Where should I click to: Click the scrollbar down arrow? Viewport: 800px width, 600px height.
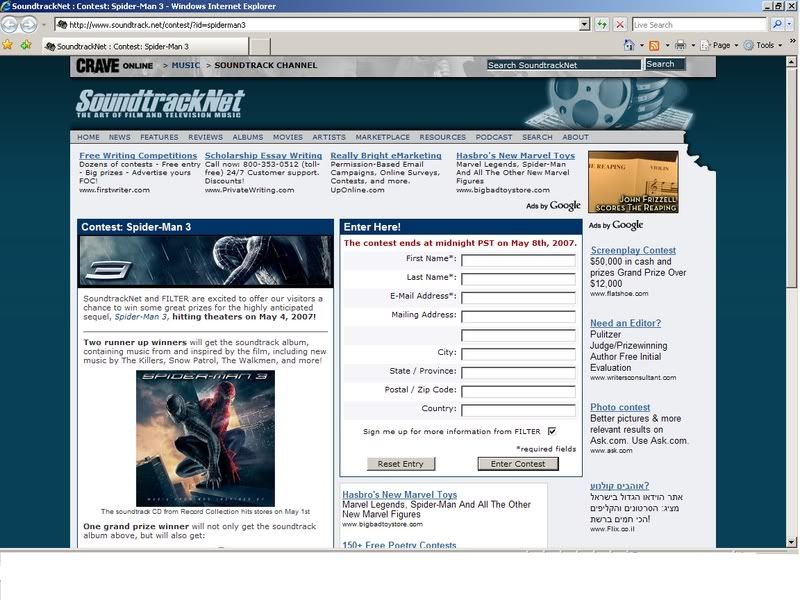pos(791,542)
